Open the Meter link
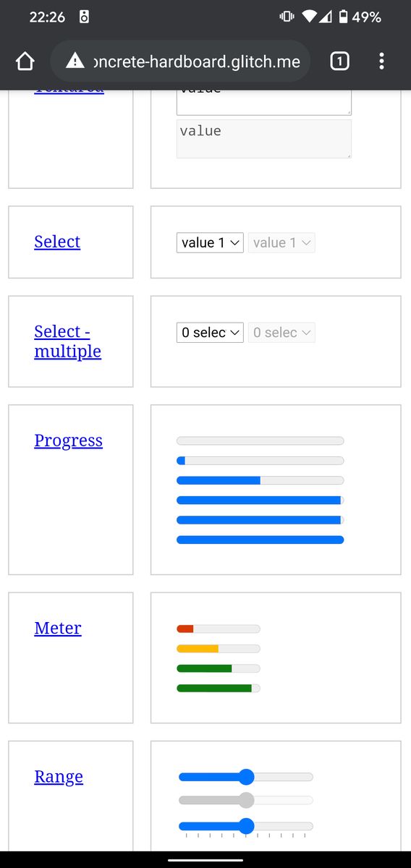 coord(58,628)
